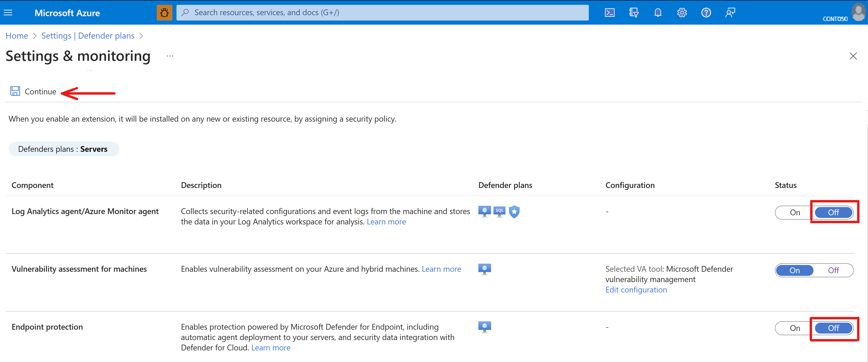Click the Continue save button
This screenshot has width=868, height=362.
(34, 91)
